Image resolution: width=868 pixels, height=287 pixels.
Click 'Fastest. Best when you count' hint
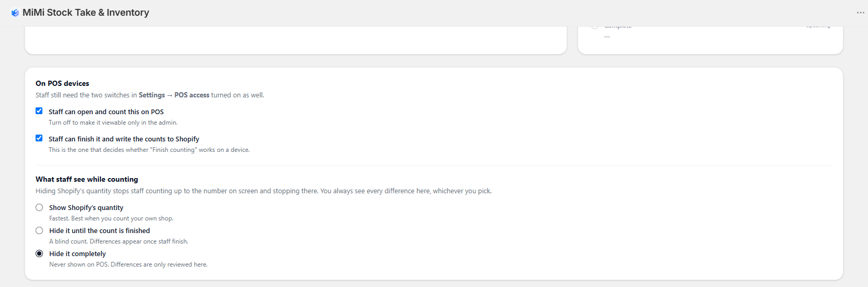pyautogui.click(x=111, y=218)
